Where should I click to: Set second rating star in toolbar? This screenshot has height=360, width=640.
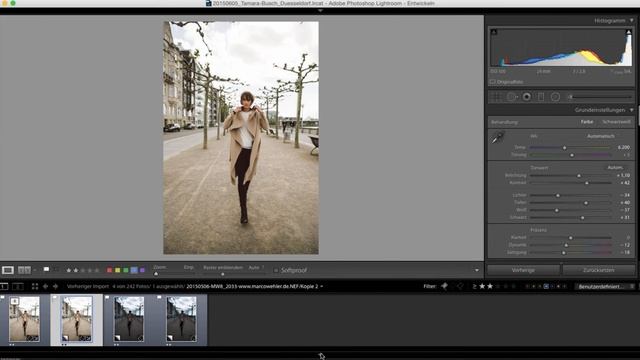76,270
